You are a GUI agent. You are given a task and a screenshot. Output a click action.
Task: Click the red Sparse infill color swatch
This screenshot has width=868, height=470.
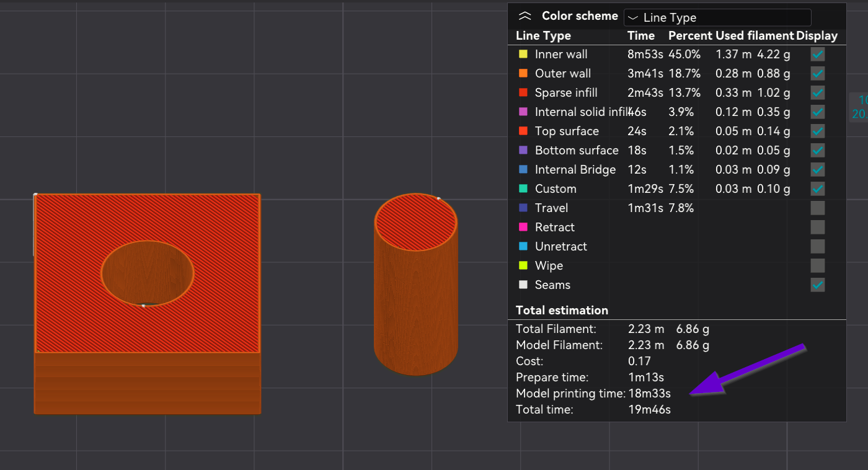(523, 92)
